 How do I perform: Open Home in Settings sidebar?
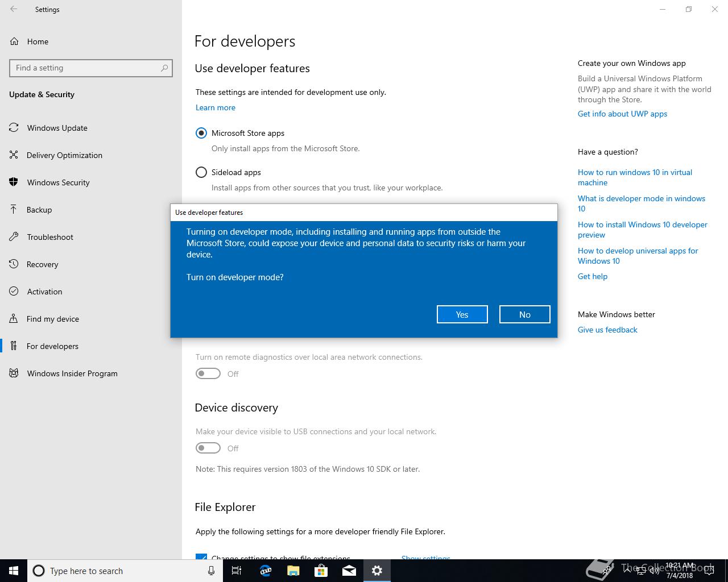pyautogui.click(x=38, y=41)
